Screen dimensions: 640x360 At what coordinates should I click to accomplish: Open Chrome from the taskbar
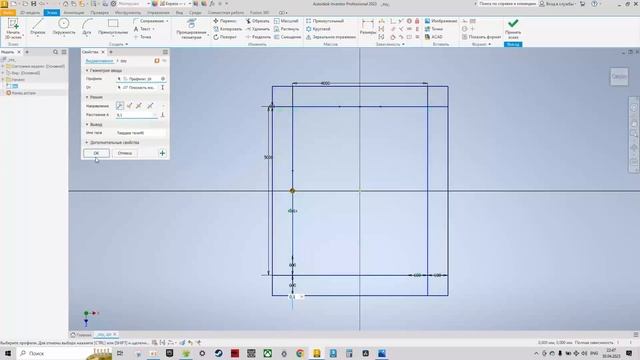coord(300,353)
